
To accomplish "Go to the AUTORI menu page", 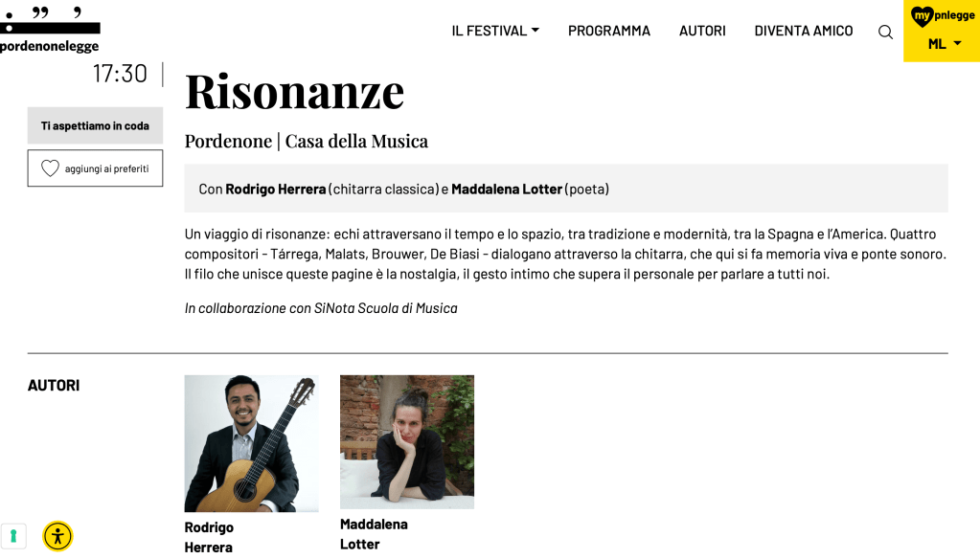I will pos(702,31).
